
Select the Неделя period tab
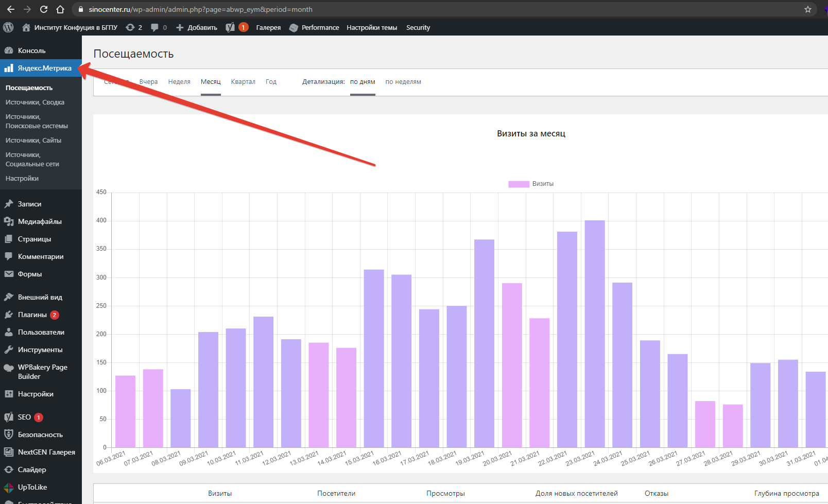[x=179, y=82]
